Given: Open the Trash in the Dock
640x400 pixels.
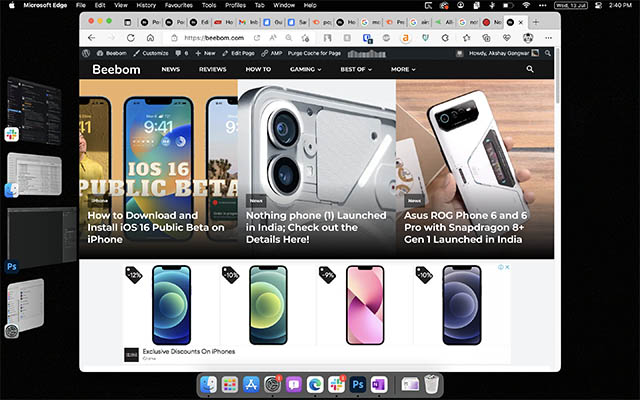Looking at the screenshot, I should pos(431,384).
